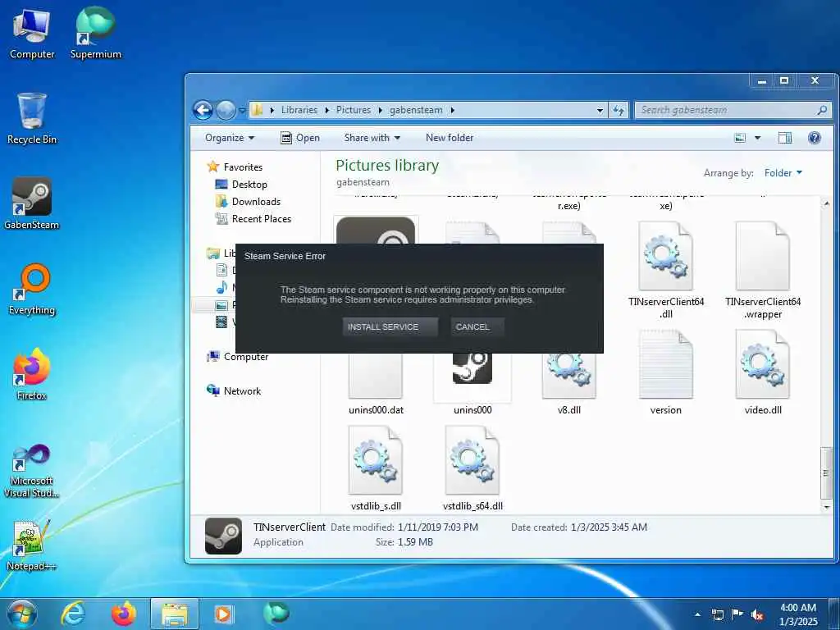The width and height of the screenshot is (840, 630).
Task: Select the vstdlib_s.dll file
Action: pyautogui.click(x=376, y=468)
